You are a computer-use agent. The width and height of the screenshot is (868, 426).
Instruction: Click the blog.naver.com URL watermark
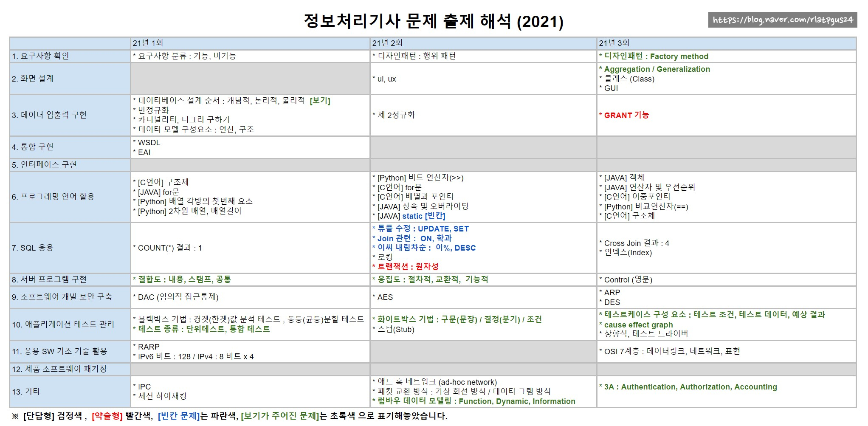782,20
